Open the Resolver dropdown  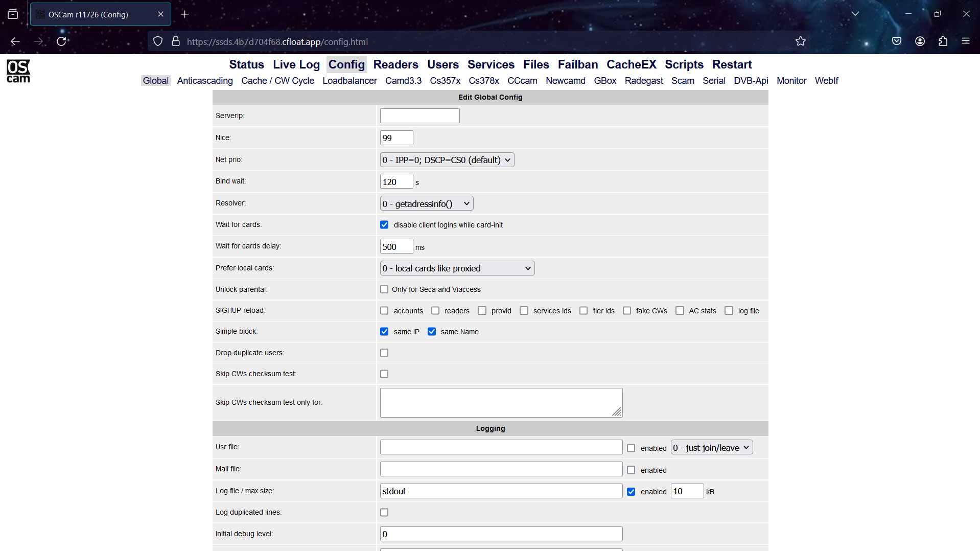[x=427, y=204]
